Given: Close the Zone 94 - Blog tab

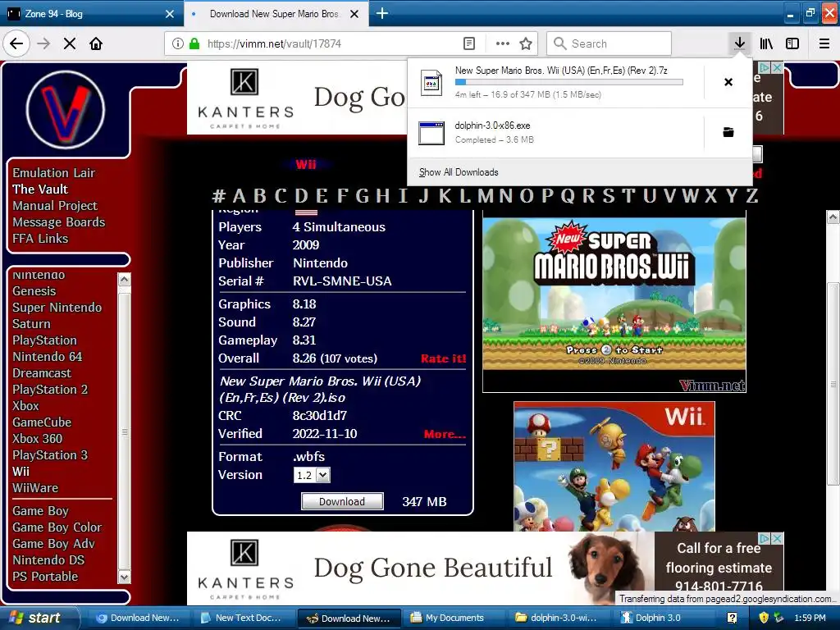Looking at the screenshot, I should (170, 14).
